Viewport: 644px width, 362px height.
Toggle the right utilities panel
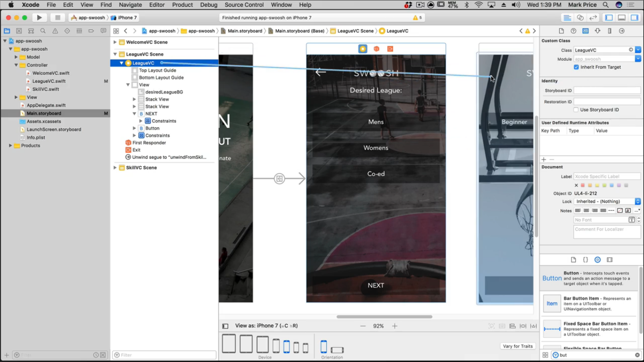click(x=634, y=17)
